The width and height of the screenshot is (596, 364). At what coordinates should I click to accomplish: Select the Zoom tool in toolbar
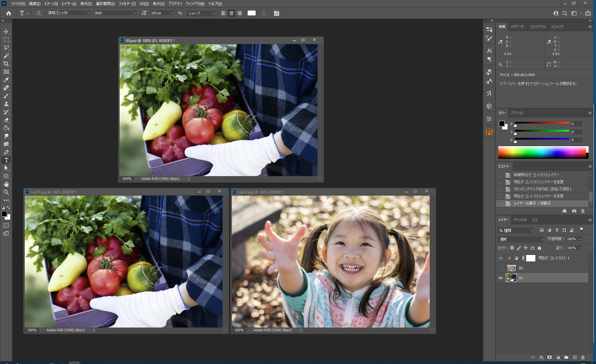[6, 192]
